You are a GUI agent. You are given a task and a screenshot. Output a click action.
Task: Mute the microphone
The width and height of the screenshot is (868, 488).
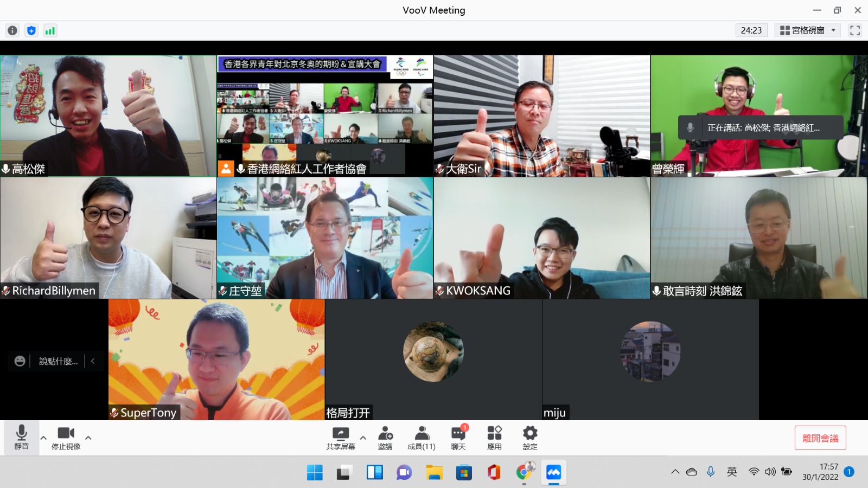[22, 438]
